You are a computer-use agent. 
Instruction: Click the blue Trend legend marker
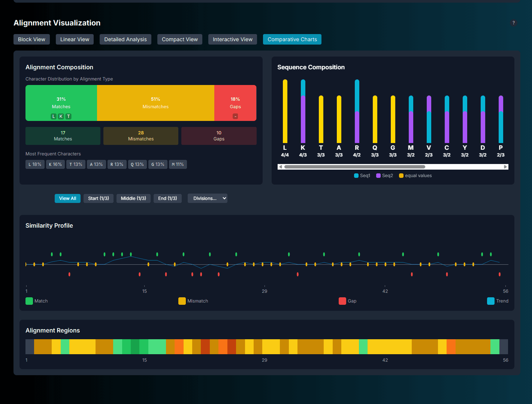pos(490,301)
